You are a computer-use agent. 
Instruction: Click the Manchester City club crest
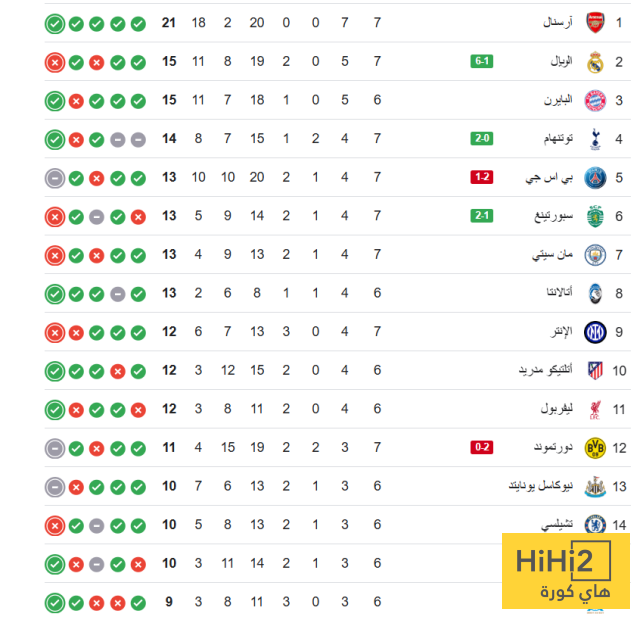click(595, 254)
